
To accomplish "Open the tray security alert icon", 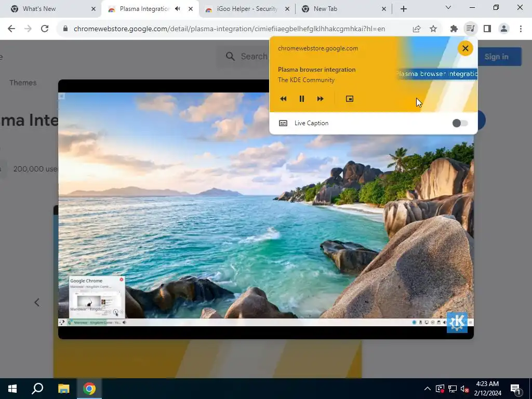I will [x=440, y=389].
